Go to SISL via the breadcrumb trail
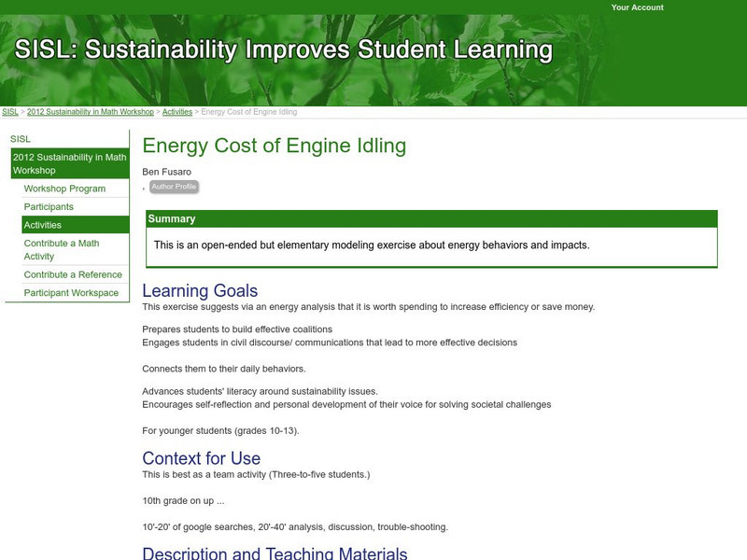 click(x=9, y=111)
